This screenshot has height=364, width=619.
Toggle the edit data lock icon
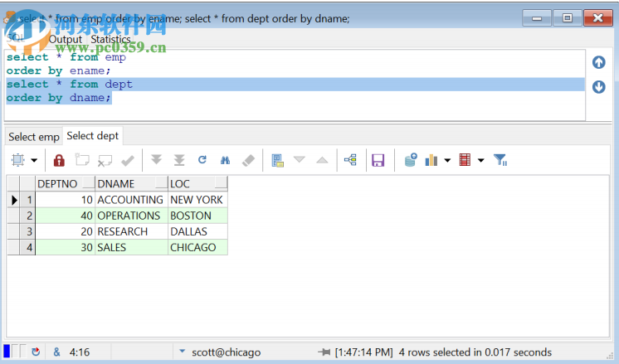[59, 160]
